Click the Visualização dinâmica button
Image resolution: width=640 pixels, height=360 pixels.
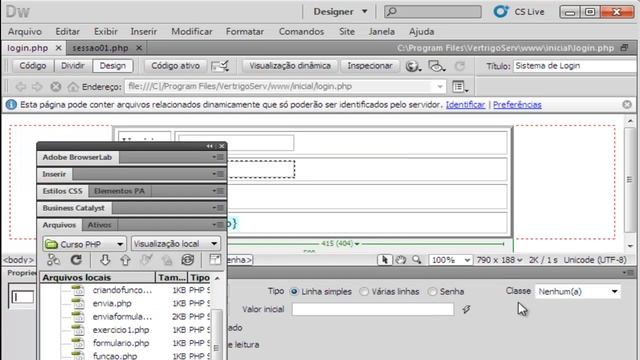click(290, 66)
